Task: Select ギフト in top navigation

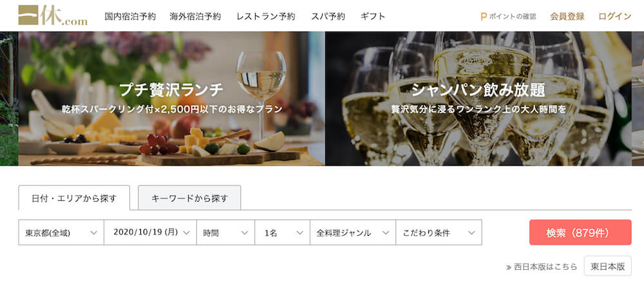Action: tap(373, 17)
